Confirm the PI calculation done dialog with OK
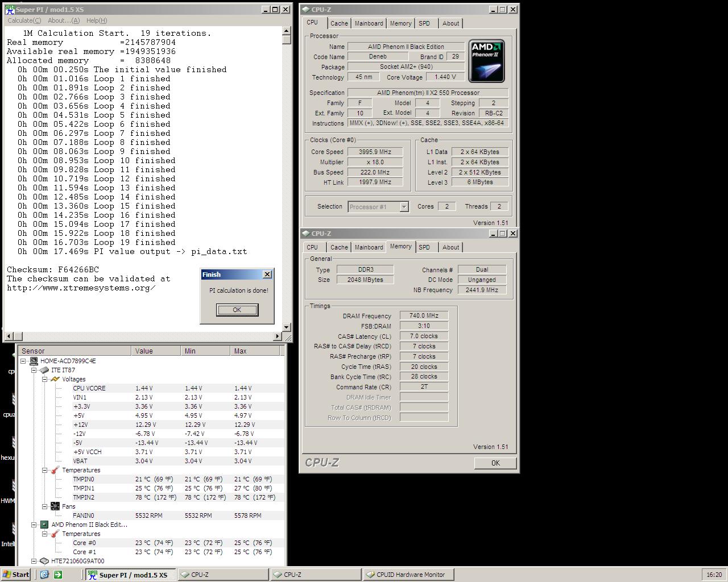728x582 pixels. tap(237, 310)
